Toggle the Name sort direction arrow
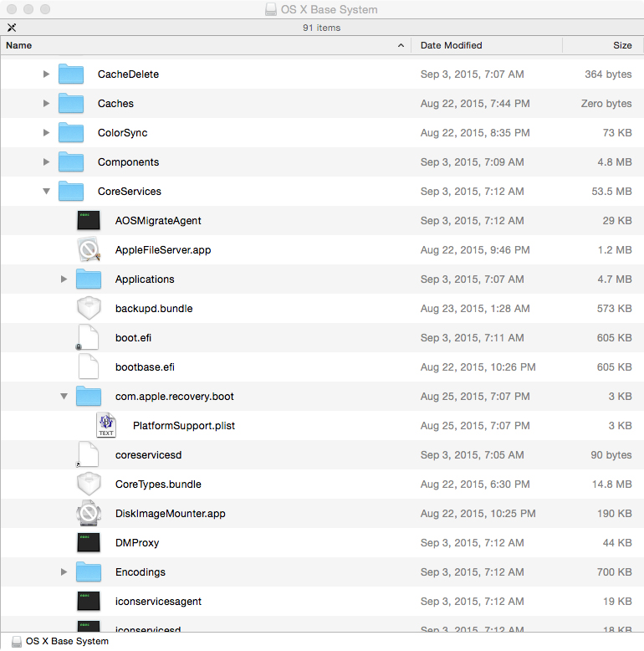 pyautogui.click(x=401, y=45)
